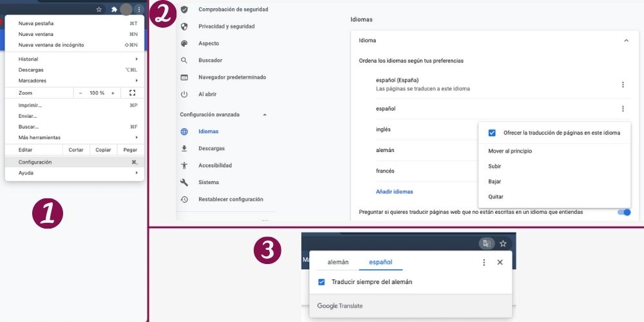644x322 pixels.
Task: Click the Navegador predeterminado window icon
Action: (x=184, y=77)
